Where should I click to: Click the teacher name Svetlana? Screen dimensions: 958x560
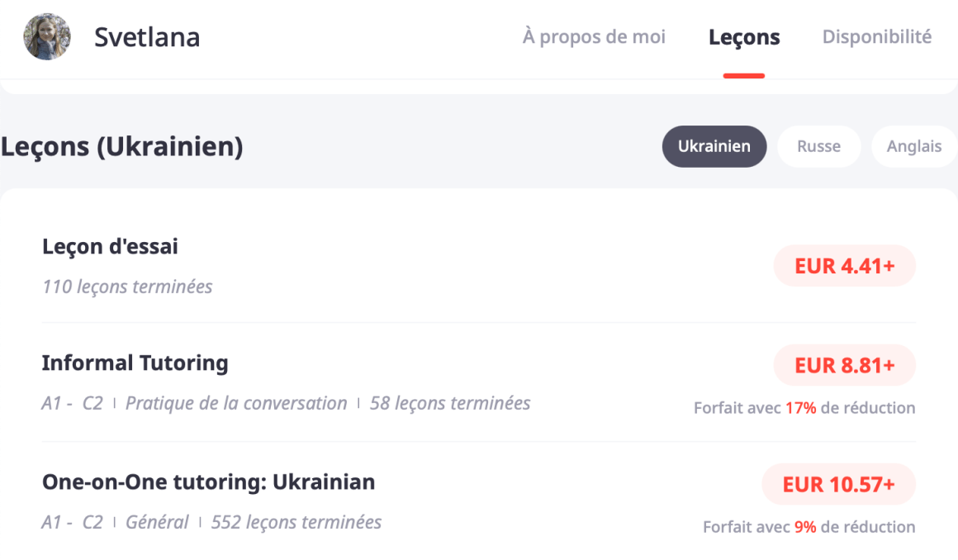coord(147,37)
